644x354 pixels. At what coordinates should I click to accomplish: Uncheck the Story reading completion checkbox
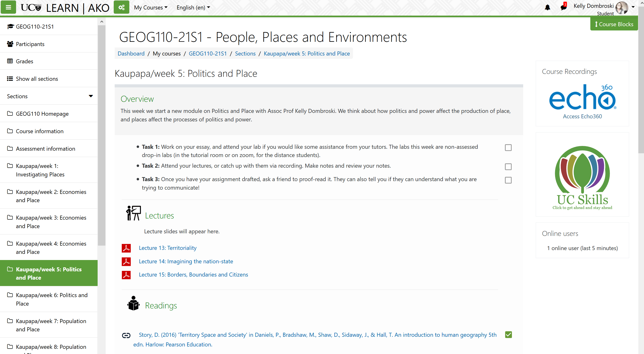tap(508, 335)
